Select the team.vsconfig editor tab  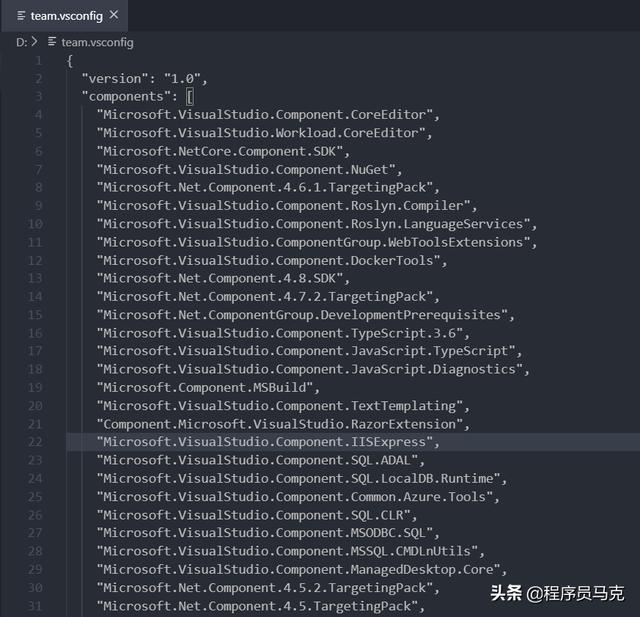(x=64, y=16)
